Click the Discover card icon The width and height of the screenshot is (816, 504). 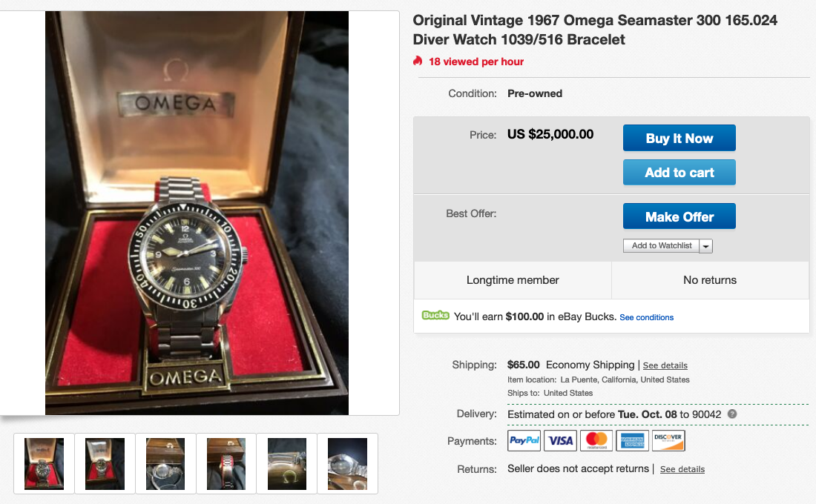click(668, 441)
